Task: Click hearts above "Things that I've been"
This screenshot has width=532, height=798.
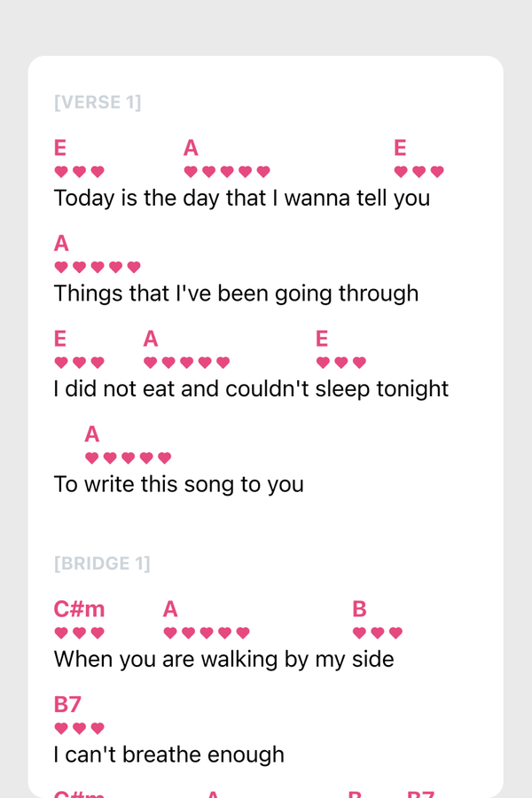Action: point(98,267)
